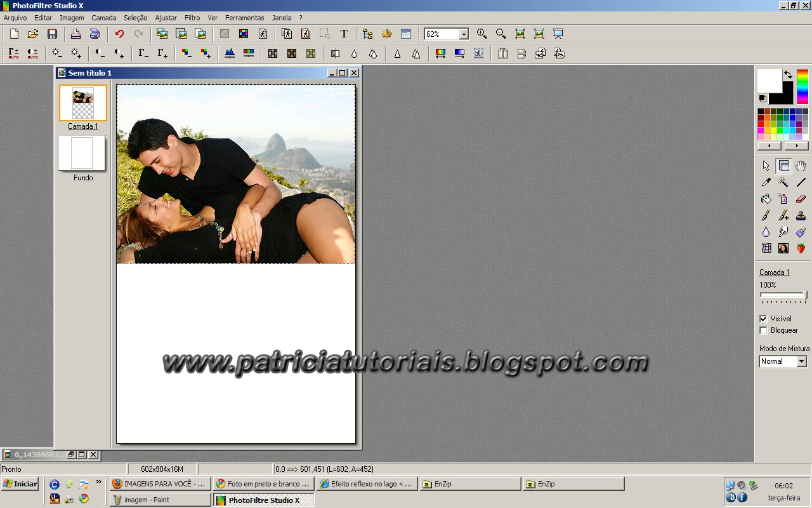Screen dimensions: 812x508
Task: Increase brightness with the sun plus icon
Action: [x=75, y=53]
